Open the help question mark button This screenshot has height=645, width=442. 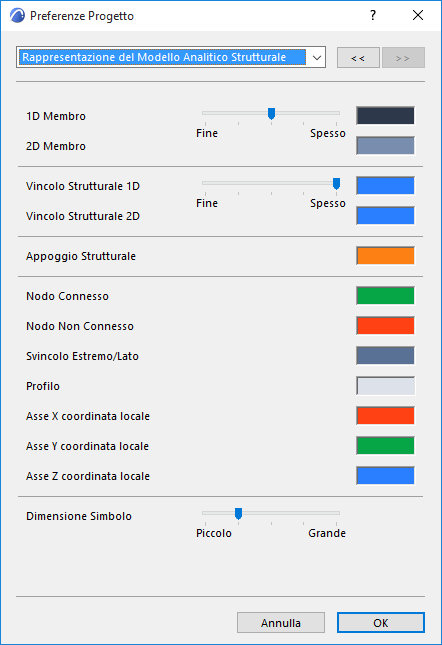pos(373,16)
